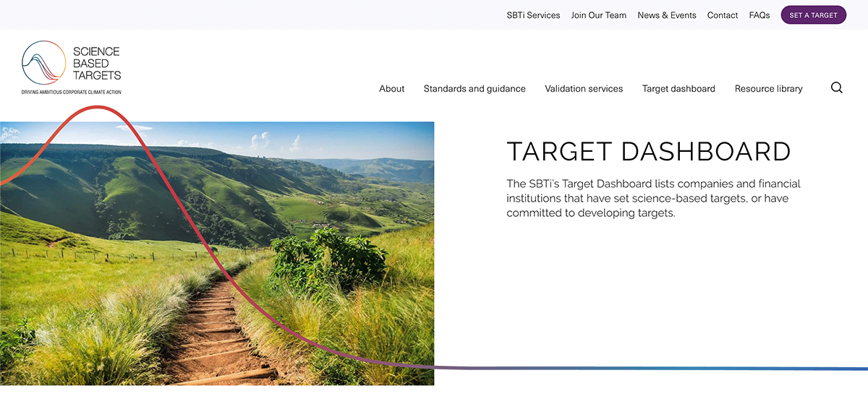
Task: Click the TARGET DASHBOARD page heading
Action: pos(648,152)
